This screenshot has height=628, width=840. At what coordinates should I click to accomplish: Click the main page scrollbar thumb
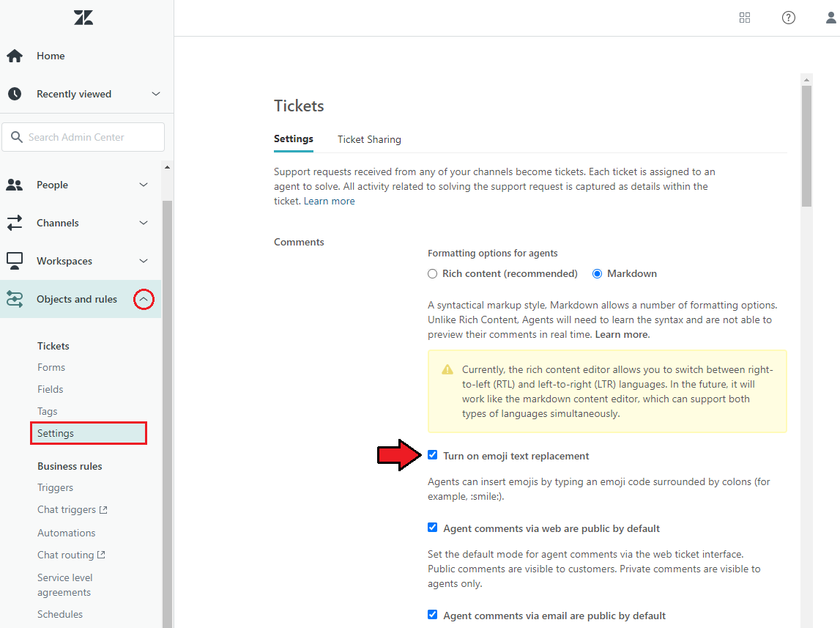[x=807, y=146]
